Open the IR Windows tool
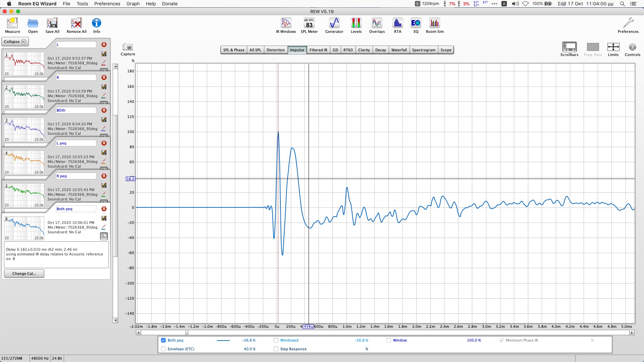The width and height of the screenshot is (644, 362). tap(286, 25)
